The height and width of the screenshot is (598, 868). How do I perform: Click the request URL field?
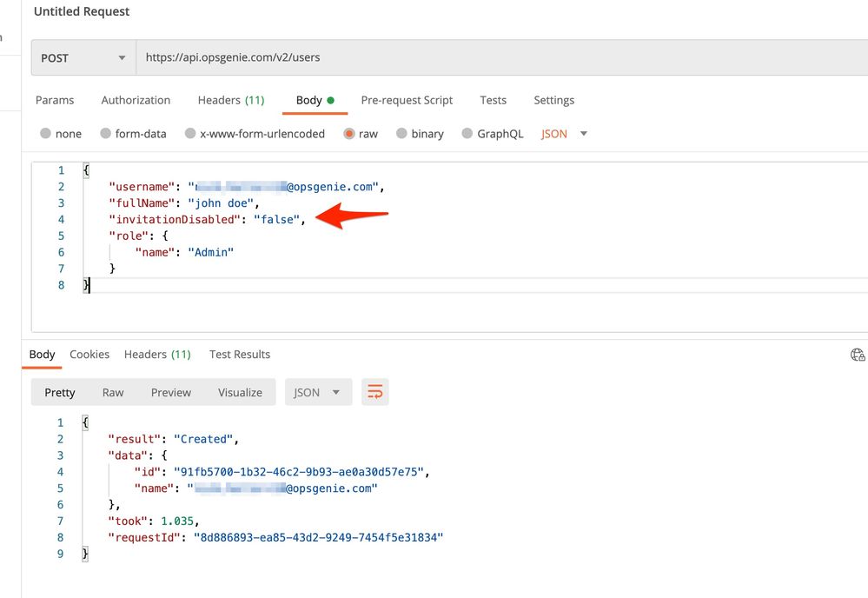(501, 57)
